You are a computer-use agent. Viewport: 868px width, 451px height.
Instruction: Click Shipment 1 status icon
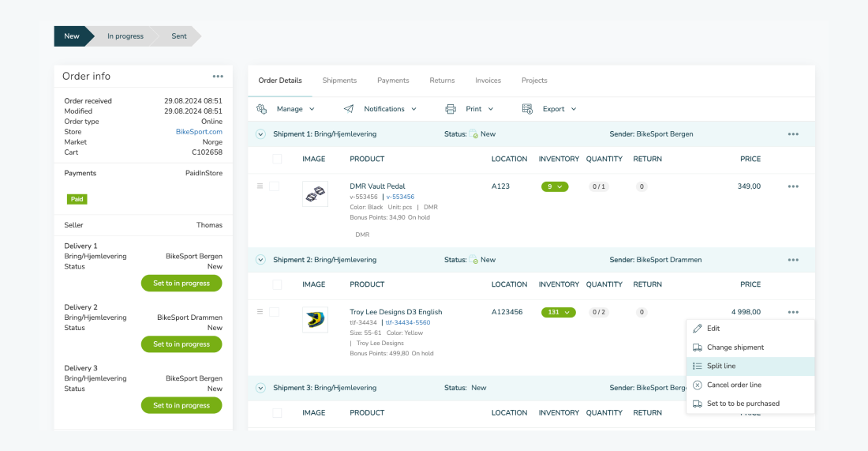click(x=473, y=134)
